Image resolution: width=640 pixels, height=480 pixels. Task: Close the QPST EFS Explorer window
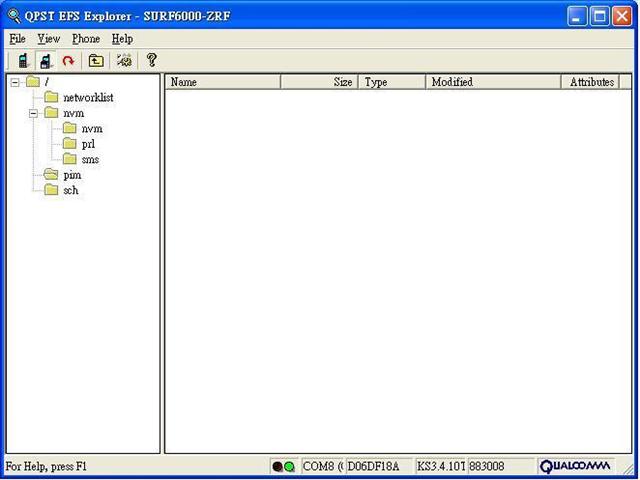[x=622, y=16]
